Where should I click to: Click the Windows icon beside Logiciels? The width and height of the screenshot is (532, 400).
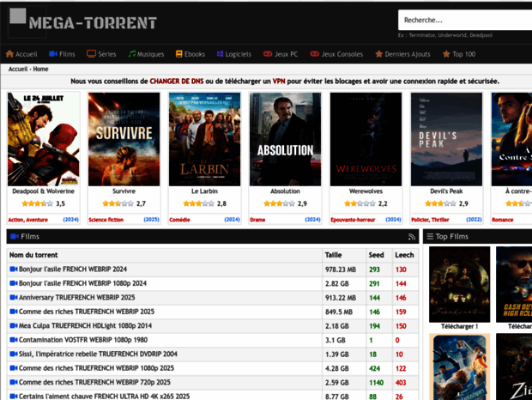pos(220,54)
